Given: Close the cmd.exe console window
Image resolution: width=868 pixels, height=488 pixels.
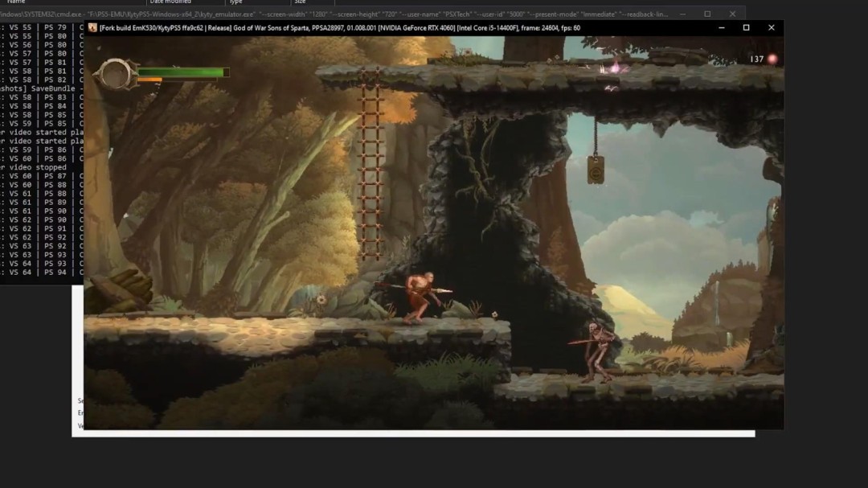Looking at the screenshot, I should coord(732,14).
